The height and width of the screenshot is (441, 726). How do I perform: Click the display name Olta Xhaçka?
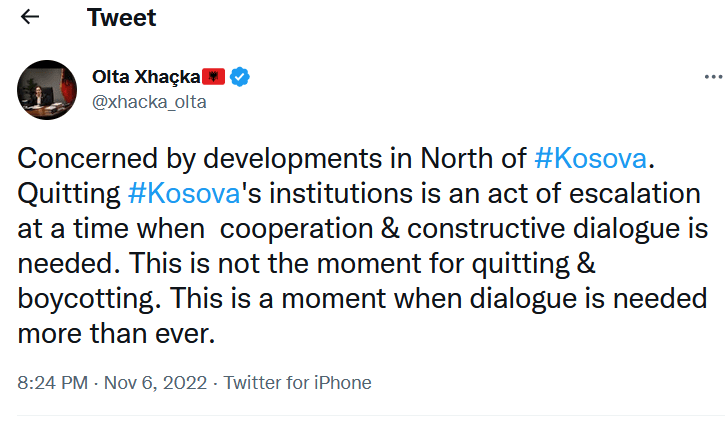(x=146, y=77)
